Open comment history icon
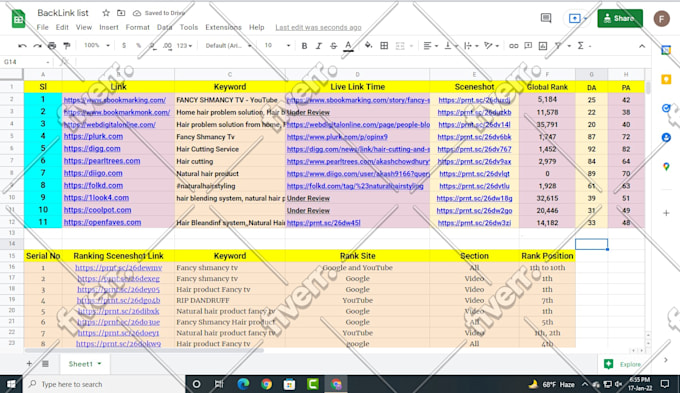The width and height of the screenshot is (680, 393). coord(546,18)
